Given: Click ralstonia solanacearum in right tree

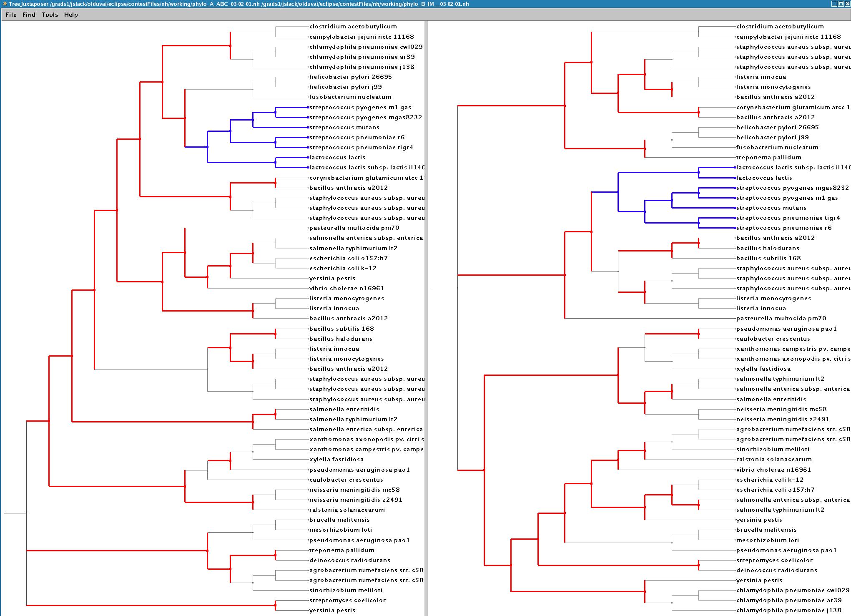Looking at the screenshot, I should [774, 459].
